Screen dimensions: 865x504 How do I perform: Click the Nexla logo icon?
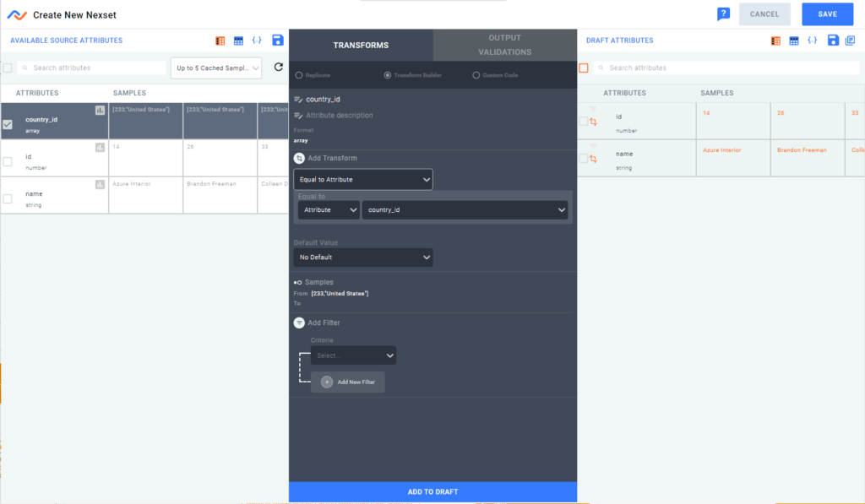[17, 15]
